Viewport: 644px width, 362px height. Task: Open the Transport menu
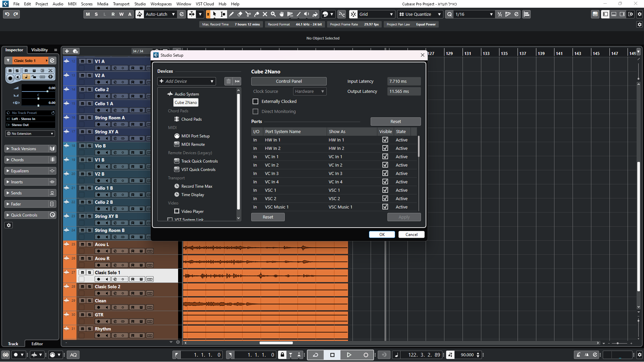pyautogui.click(x=121, y=4)
